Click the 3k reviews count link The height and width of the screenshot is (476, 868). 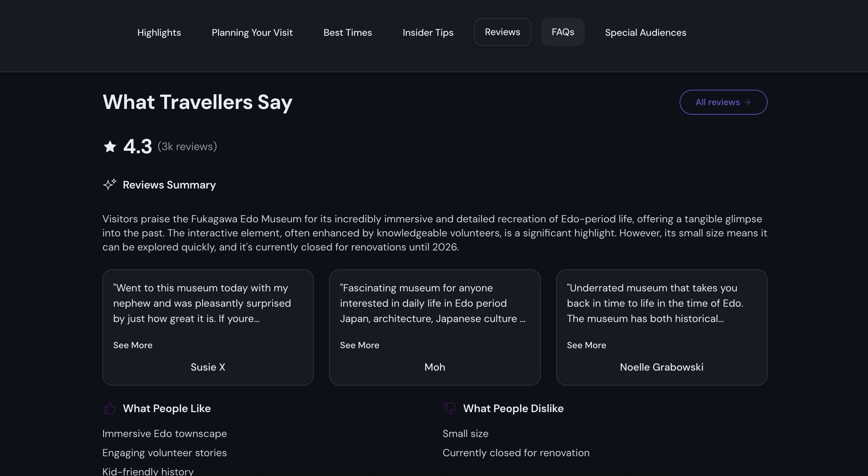187,146
